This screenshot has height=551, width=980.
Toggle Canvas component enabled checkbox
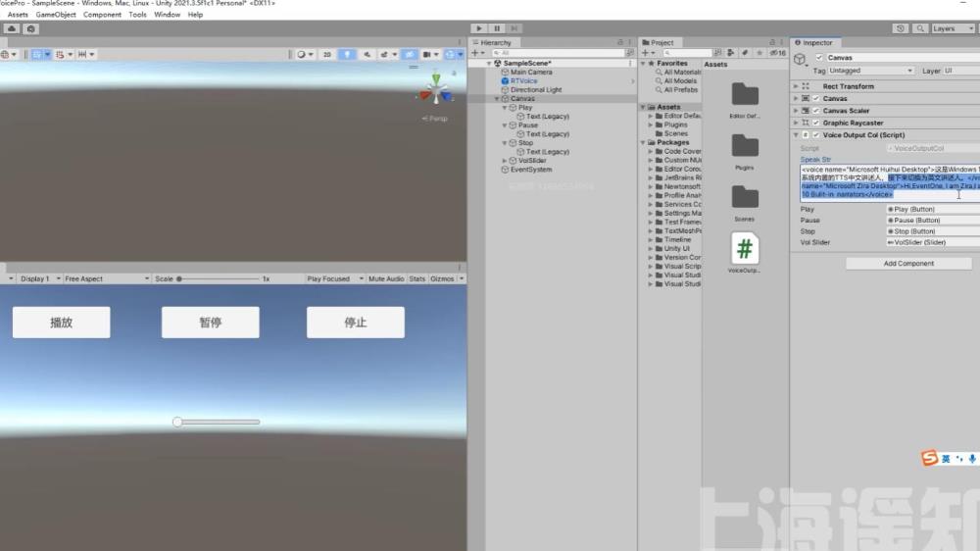[x=816, y=99]
